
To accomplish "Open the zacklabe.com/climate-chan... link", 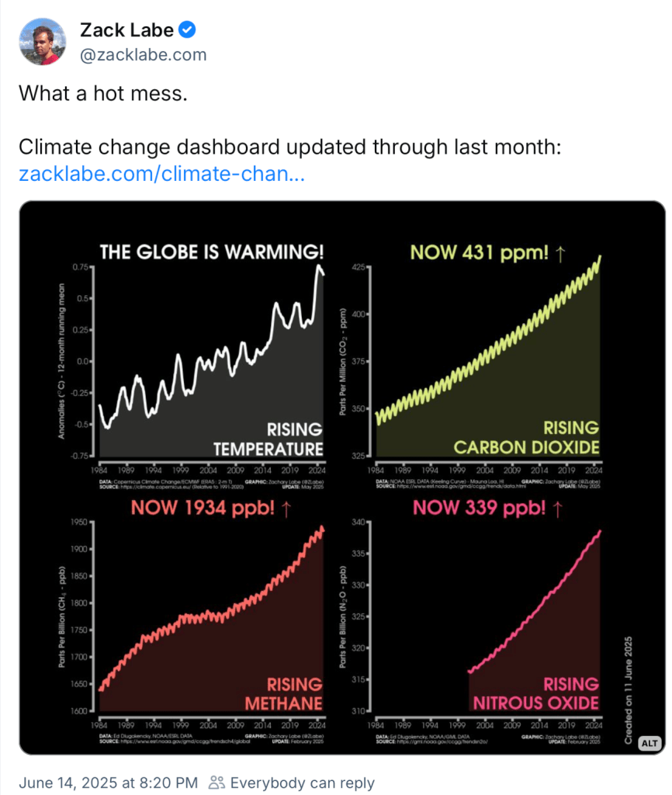I will click(x=161, y=174).
